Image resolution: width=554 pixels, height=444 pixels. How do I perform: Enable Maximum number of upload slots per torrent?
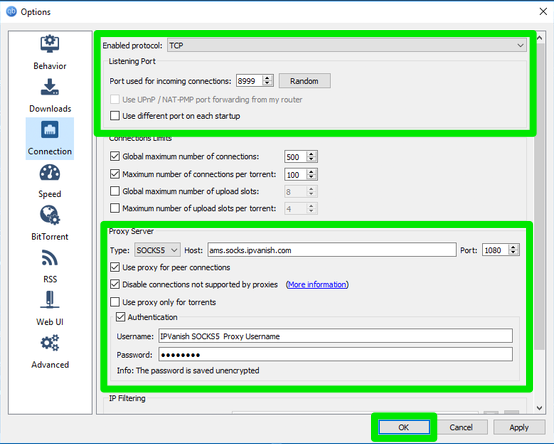point(115,208)
